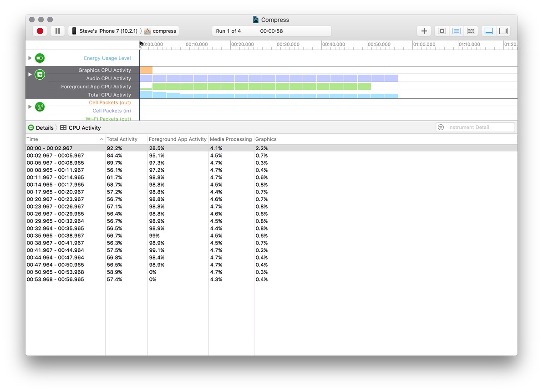Click the red Record button
Screen dimensions: 543x392
[40, 31]
